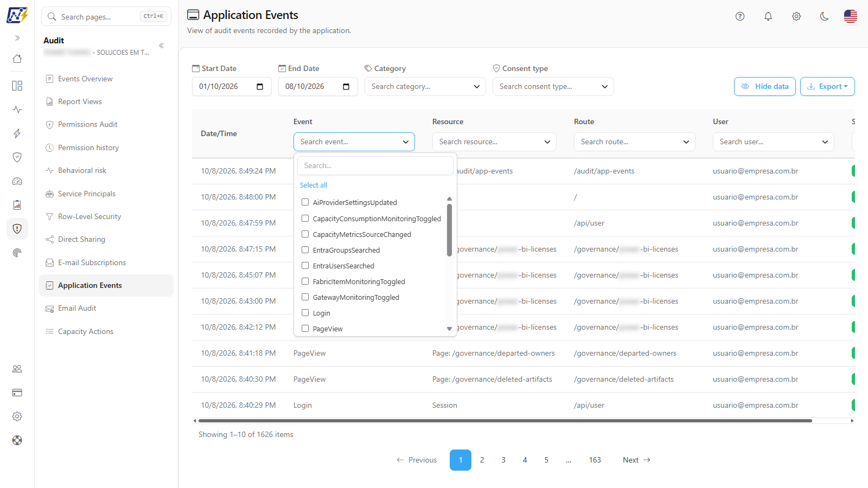868x488 pixels.
Task: Open top bar settings gear
Action: 796,16
